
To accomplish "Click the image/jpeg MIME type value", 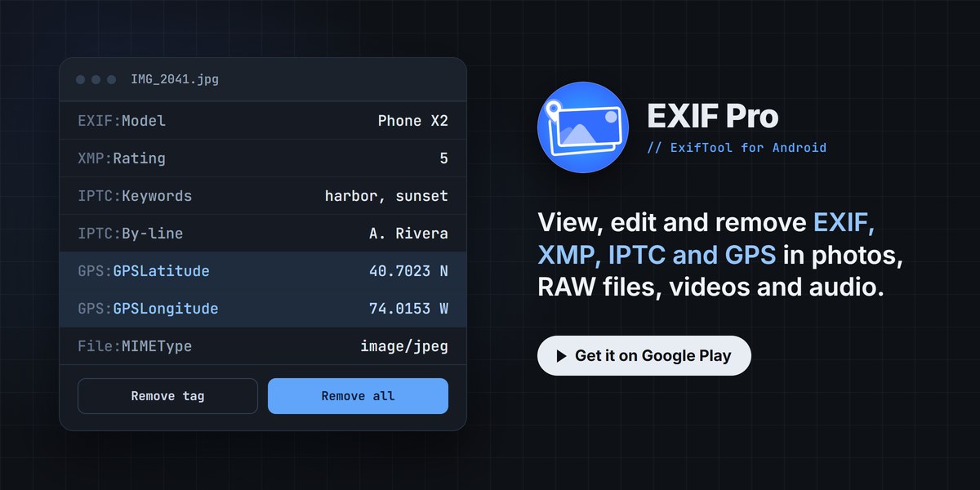I will click(x=404, y=346).
